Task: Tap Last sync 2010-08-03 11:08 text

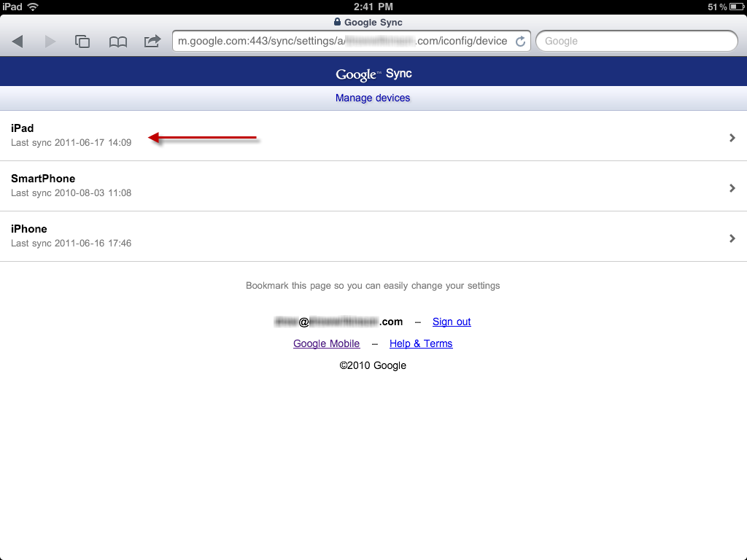Action: pos(71,192)
